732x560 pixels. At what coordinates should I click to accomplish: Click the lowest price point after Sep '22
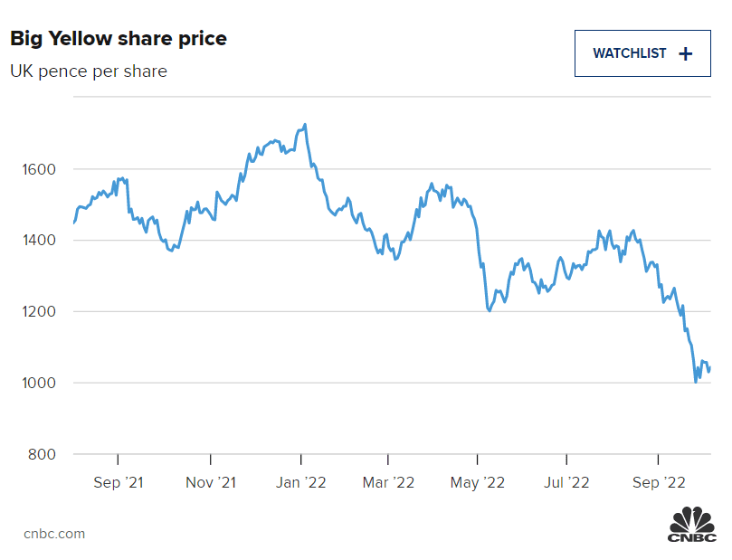pyautogui.click(x=696, y=382)
